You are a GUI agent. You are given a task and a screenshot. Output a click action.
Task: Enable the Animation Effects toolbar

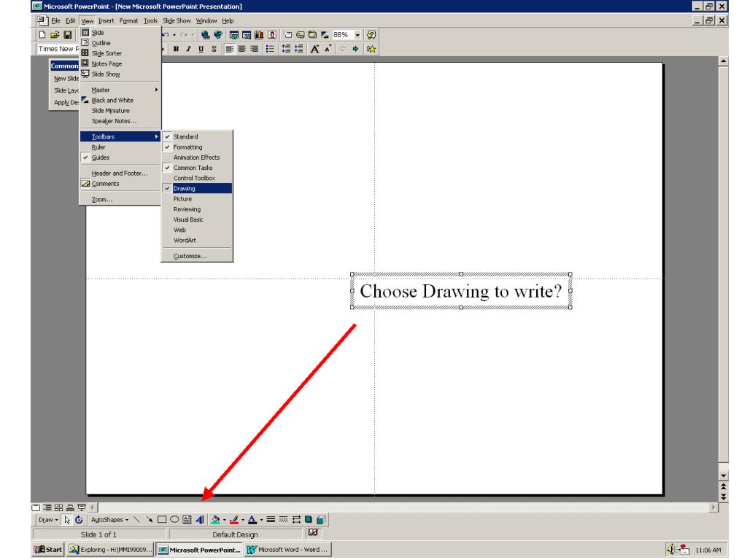tap(197, 157)
